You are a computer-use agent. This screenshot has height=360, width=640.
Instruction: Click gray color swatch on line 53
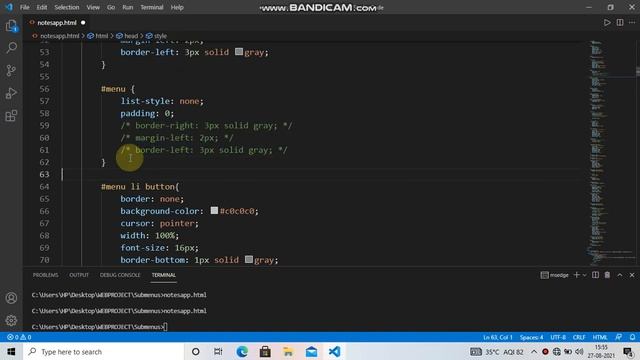point(239,51)
